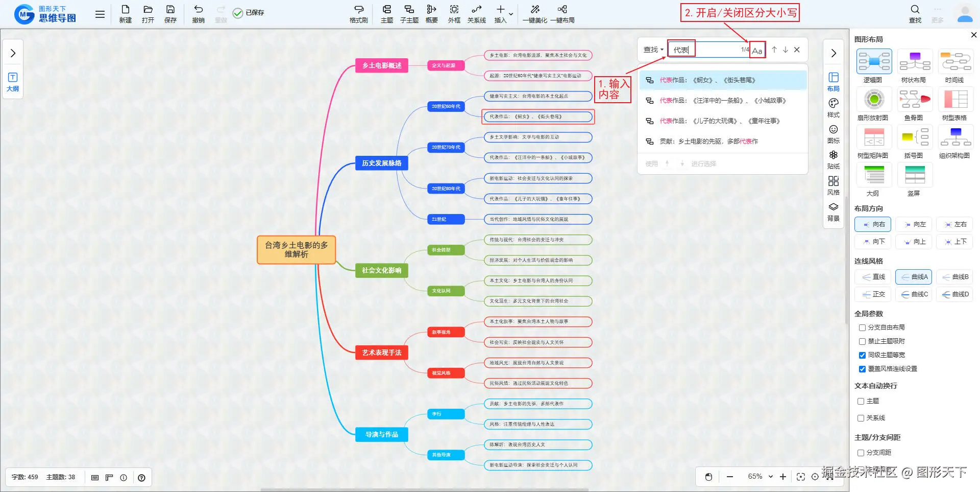Viewport: 980px width, 492px height.
Task: Add a topic with 主题 tool
Action: coord(387,14)
